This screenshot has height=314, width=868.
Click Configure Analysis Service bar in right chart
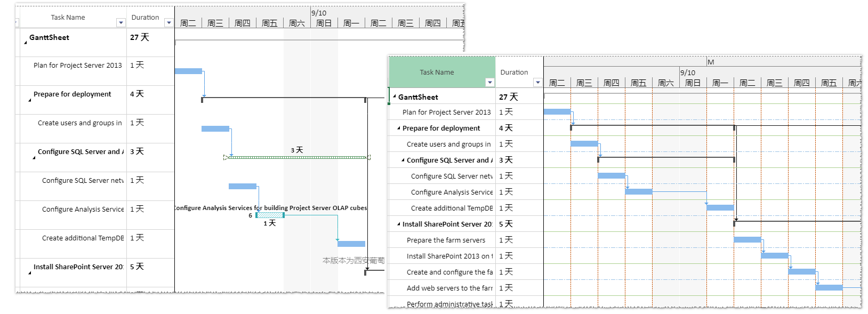[x=639, y=191]
